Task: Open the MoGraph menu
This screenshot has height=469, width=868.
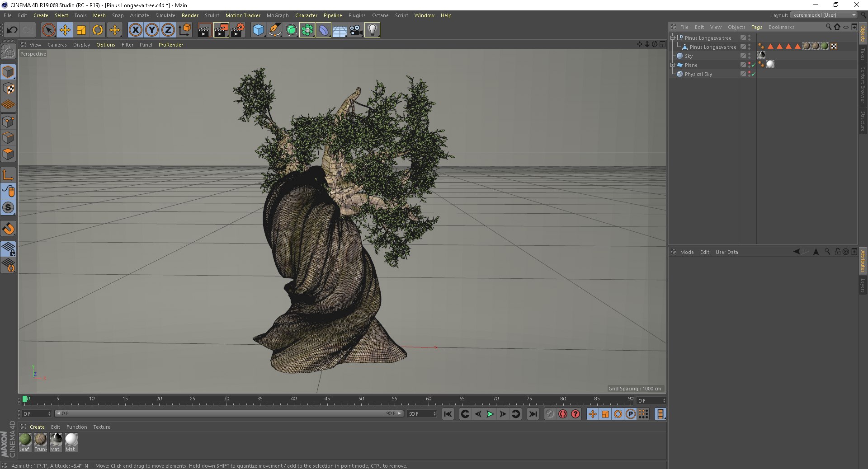Action: (278, 15)
